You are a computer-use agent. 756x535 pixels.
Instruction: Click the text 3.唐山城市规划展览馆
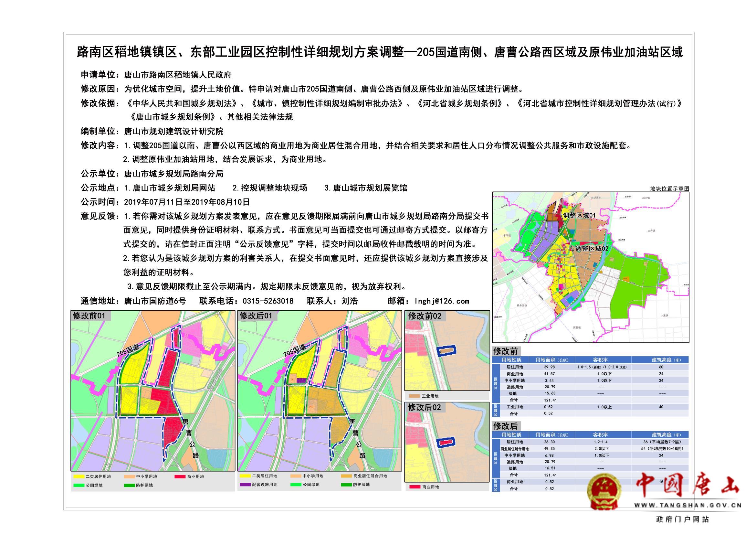(x=366, y=188)
